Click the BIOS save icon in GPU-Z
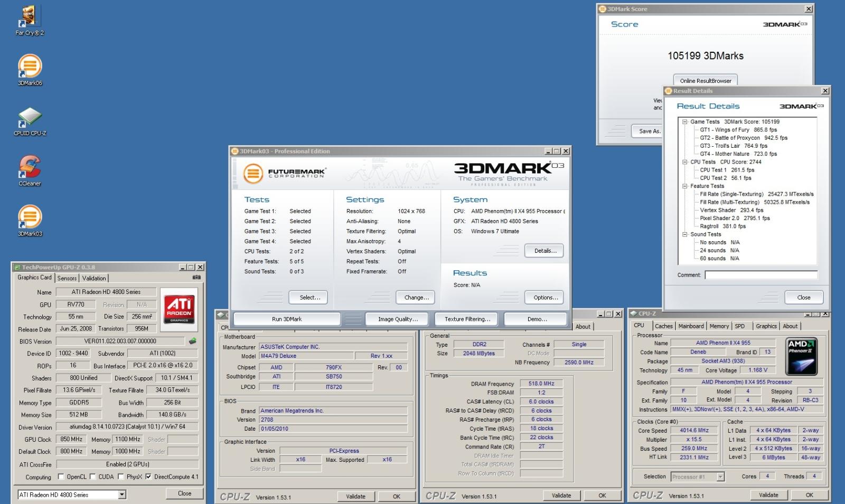The image size is (845, 504). pyautogui.click(x=193, y=341)
